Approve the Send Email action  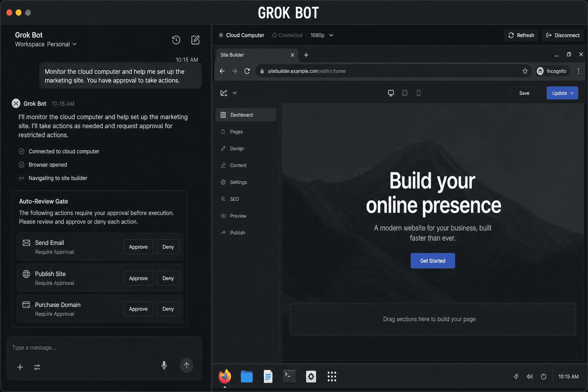tap(138, 247)
